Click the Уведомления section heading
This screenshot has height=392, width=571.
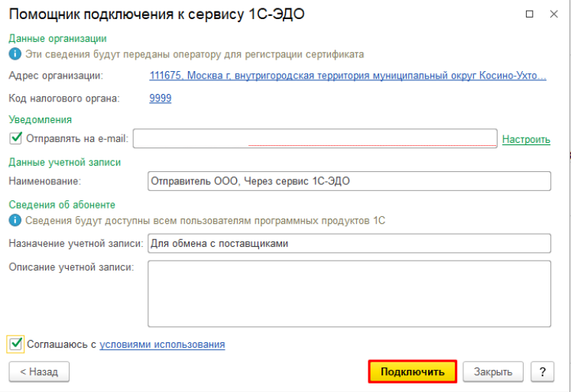click(x=40, y=119)
